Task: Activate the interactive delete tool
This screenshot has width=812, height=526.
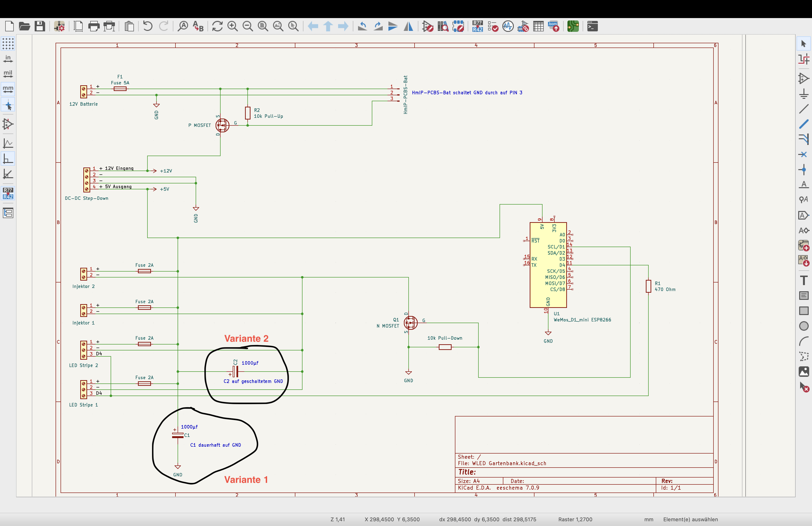Action: click(803, 387)
